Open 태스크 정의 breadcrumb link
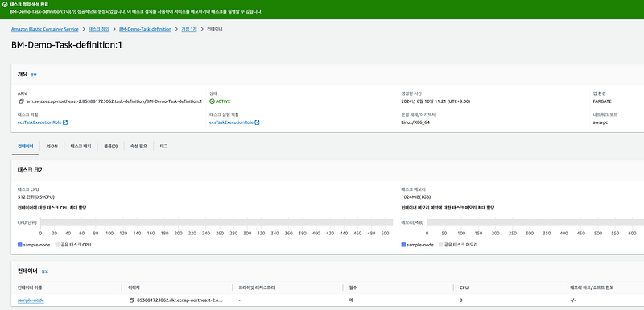Image resolution: width=644 pixels, height=310 pixels. (99, 30)
